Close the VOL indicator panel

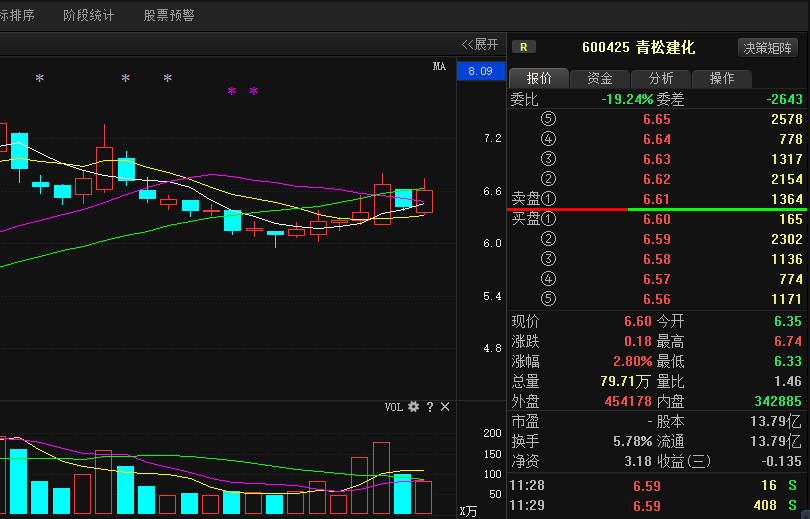coord(445,407)
